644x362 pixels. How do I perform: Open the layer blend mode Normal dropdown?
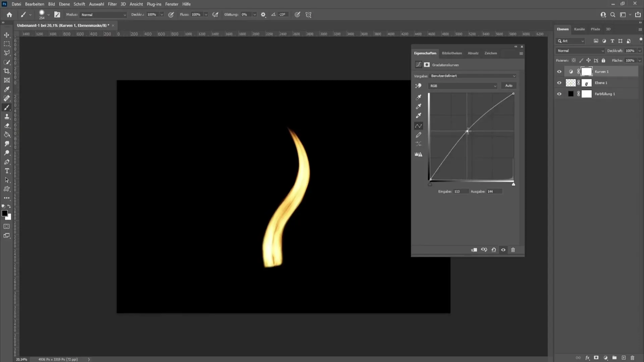[x=580, y=51]
